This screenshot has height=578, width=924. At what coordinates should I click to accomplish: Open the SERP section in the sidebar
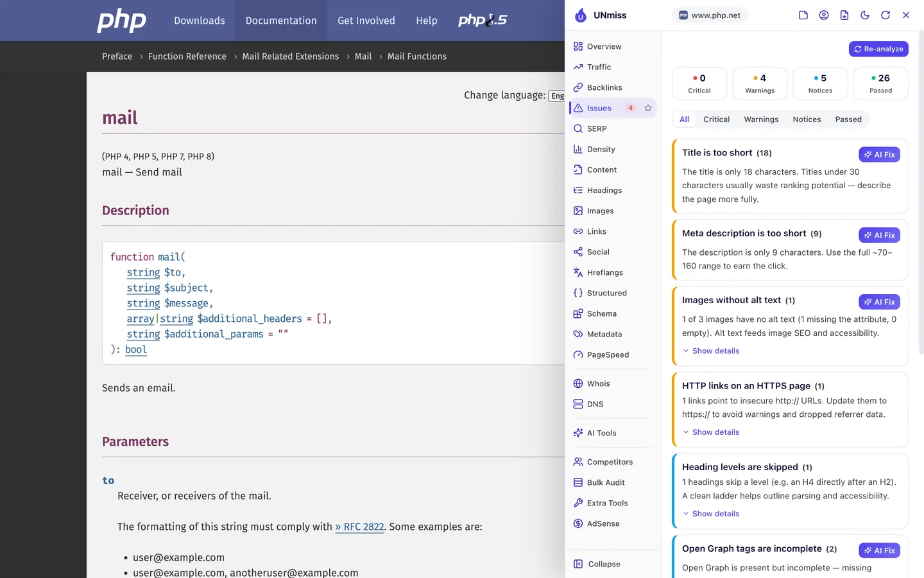(x=613, y=128)
